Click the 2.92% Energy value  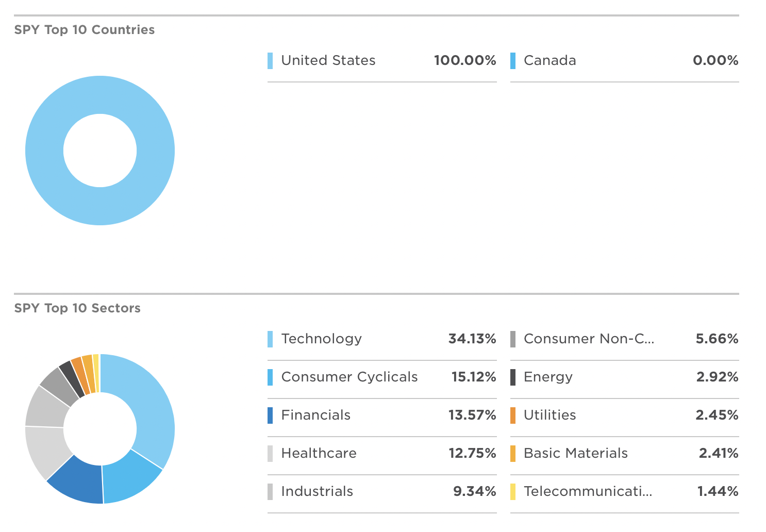pos(718,377)
